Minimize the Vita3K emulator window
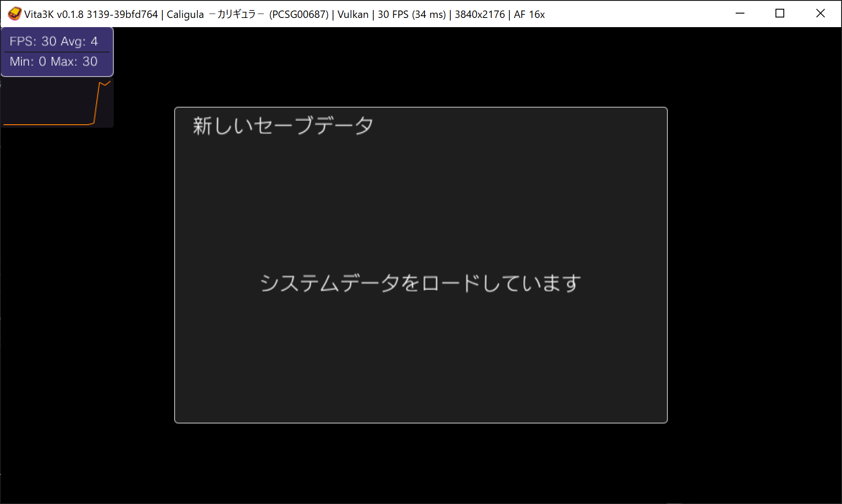Image resolution: width=842 pixels, height=504 pixels. (x=740, y=14)
